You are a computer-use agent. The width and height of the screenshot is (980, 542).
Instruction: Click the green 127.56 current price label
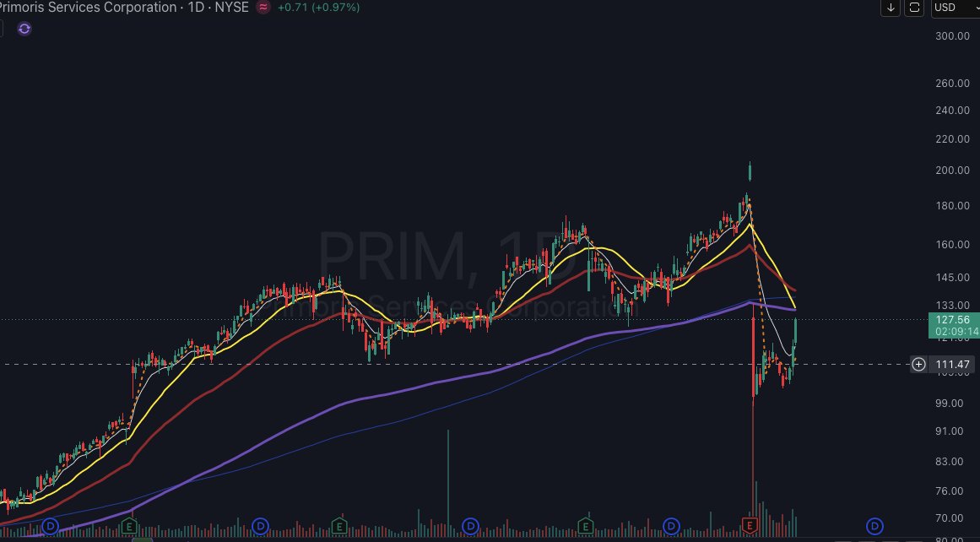point(952,320)
